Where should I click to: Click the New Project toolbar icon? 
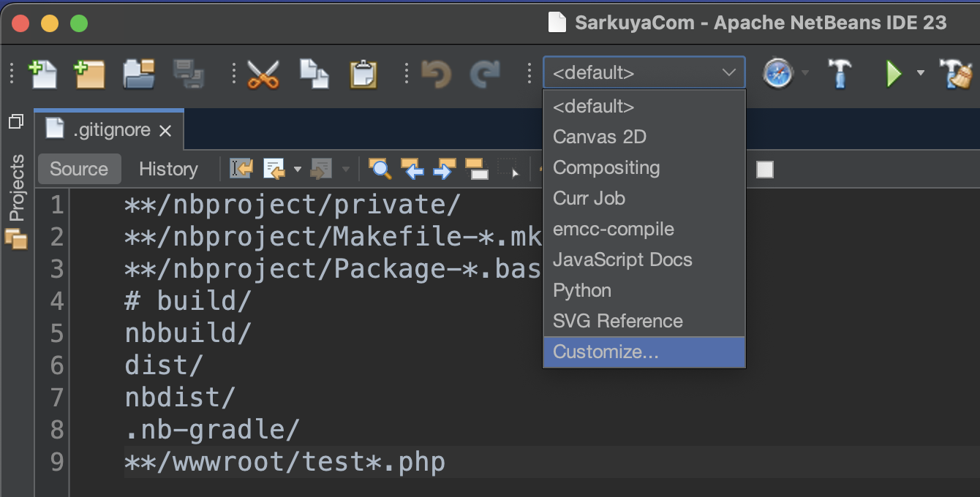click(x=89, y=73)
